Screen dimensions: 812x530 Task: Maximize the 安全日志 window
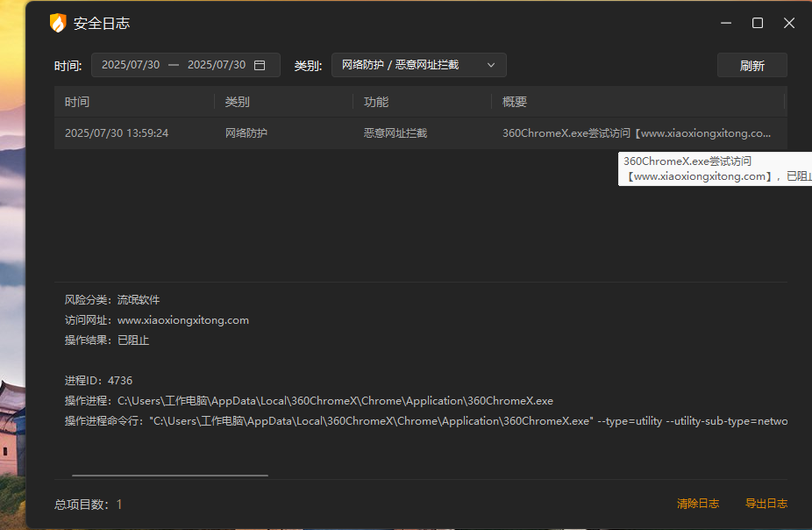(x=758, y=23)
